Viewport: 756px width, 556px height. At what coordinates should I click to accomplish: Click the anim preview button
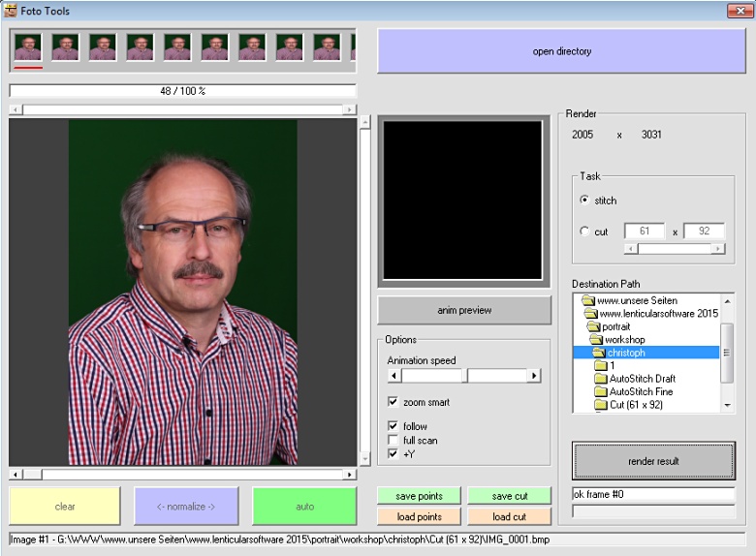[x=464, y=310]
